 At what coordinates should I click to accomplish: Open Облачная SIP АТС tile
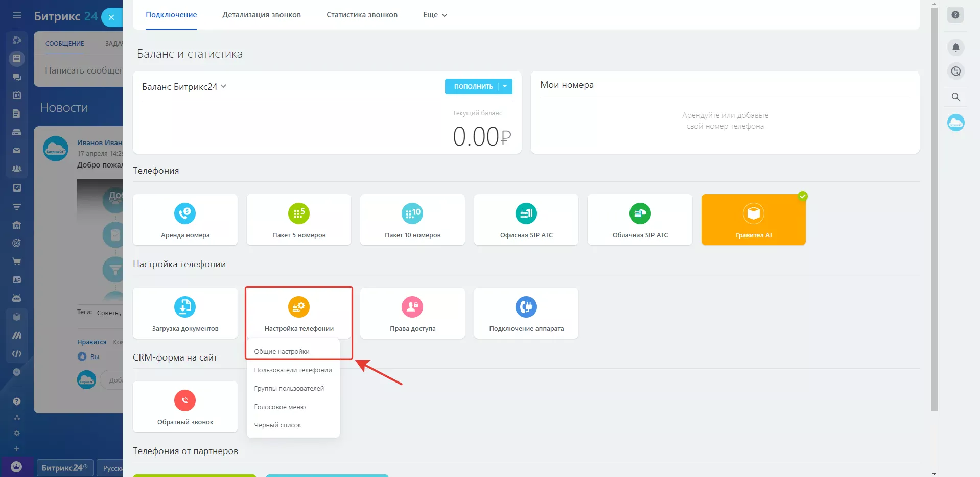[x=640, y=220]
